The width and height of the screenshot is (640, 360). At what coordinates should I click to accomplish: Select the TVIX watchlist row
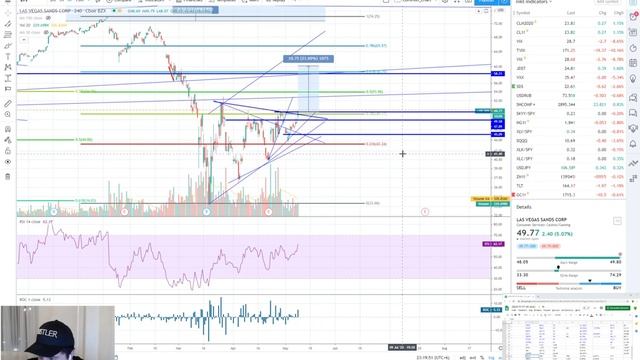[x=569, y=50]
